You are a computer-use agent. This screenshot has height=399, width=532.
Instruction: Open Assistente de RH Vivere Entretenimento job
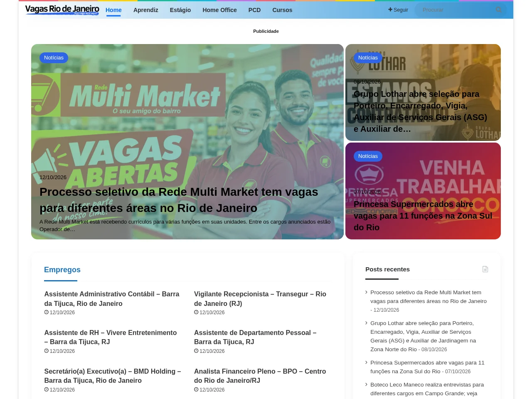click(111, 337)
